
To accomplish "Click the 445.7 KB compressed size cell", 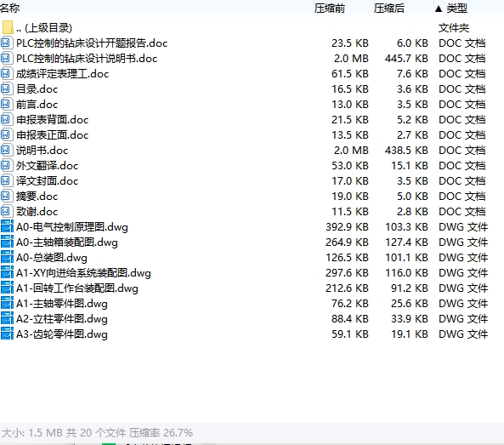I will pyautogui.click(x=406, y=59).
